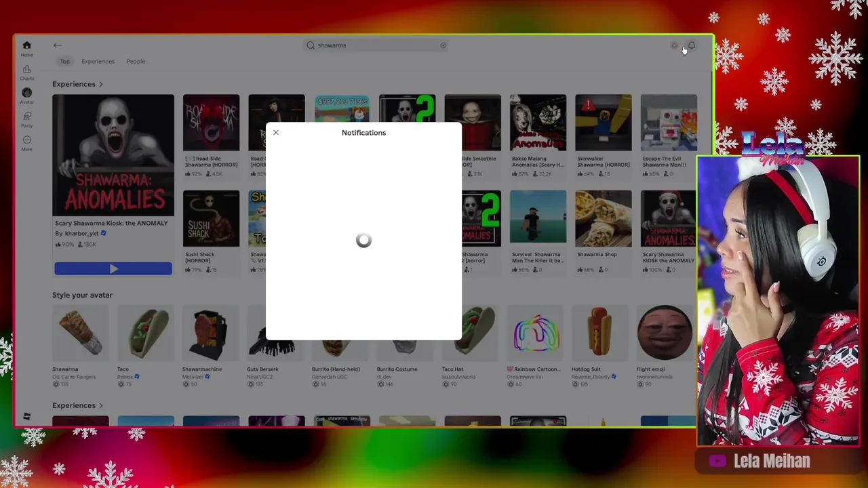Click the Burrito Costume item label
868x488 pixels.
coord(397,369)
